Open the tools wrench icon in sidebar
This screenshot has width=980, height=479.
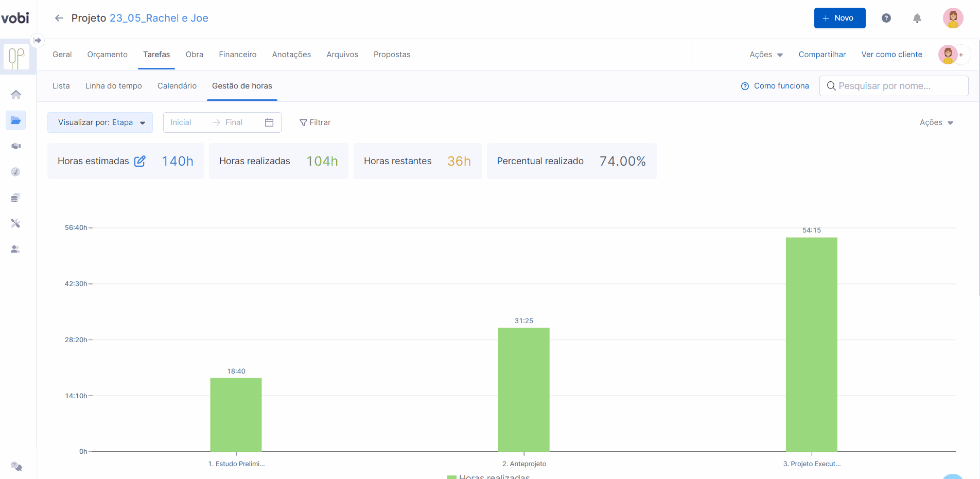(x=16, y=223)
